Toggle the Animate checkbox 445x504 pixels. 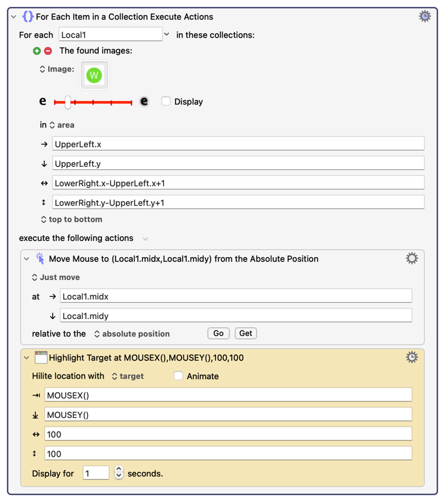(178, 376)
